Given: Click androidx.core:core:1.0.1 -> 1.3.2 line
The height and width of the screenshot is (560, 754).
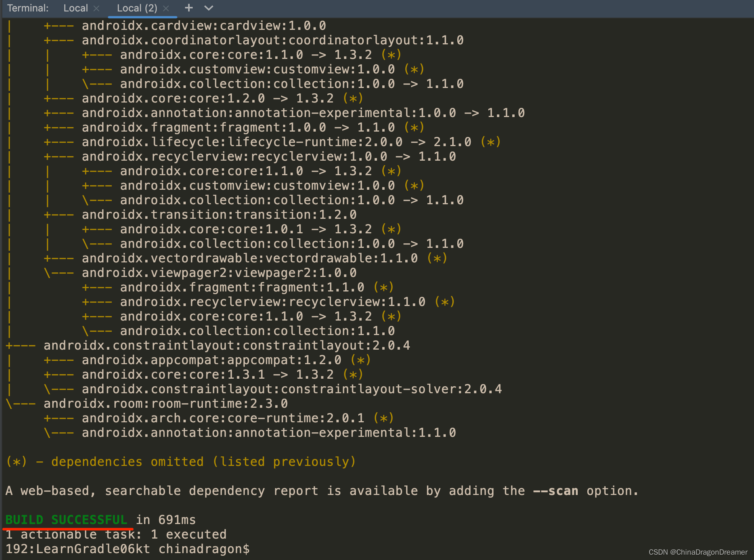Looking at the screenshot, I should point(260,229).
